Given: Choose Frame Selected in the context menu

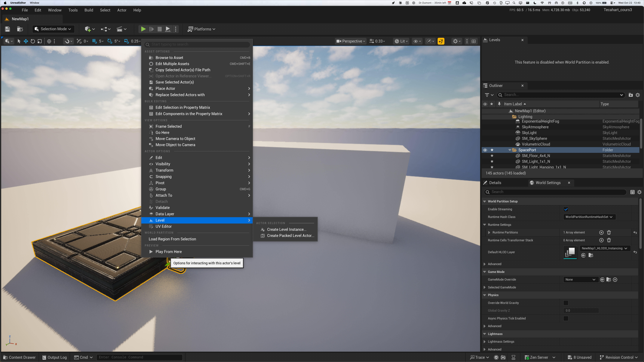Looking at the screenshot, I should tap(197, 126).
